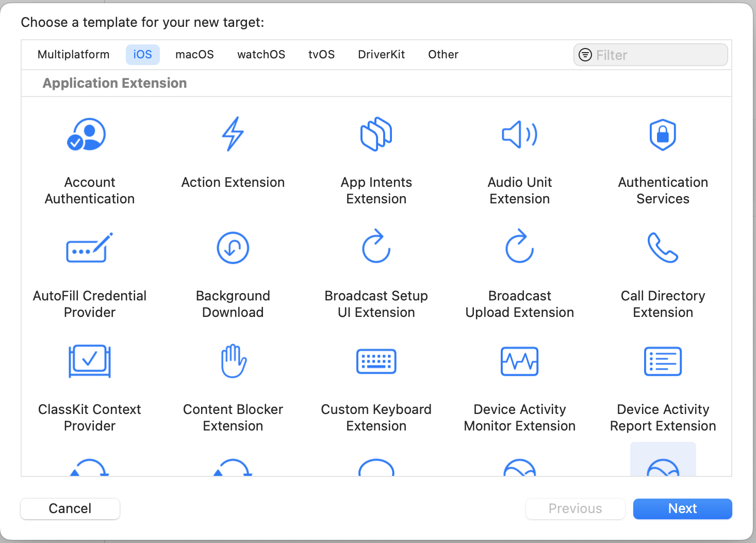Select the Device Activity Report Extension icon
This screenshot has width=756, height=543.
pos(663,361)
